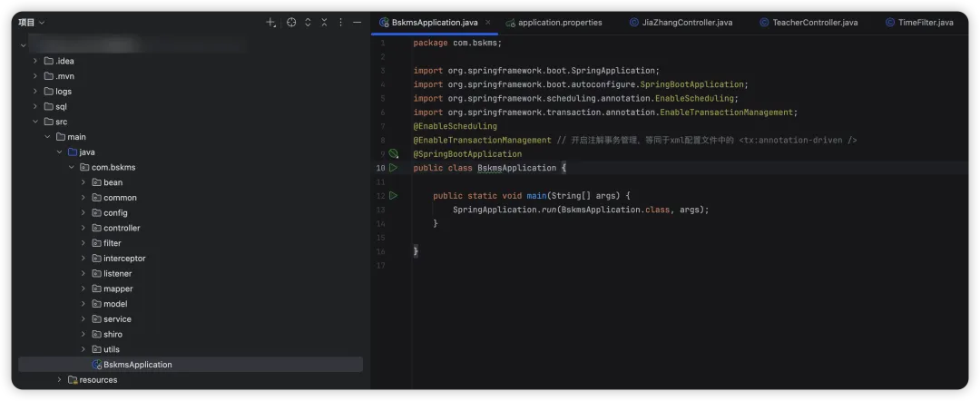The width and height of the screenshot is (980, 401).
Task: Switch to the TeacherController.java tab
Action: tap(808, 23)
